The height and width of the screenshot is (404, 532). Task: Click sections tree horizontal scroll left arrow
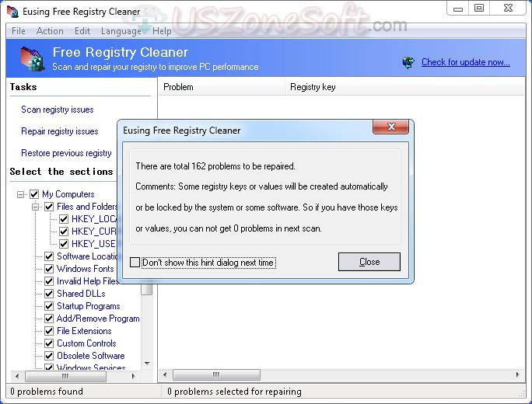coord(17,376)
